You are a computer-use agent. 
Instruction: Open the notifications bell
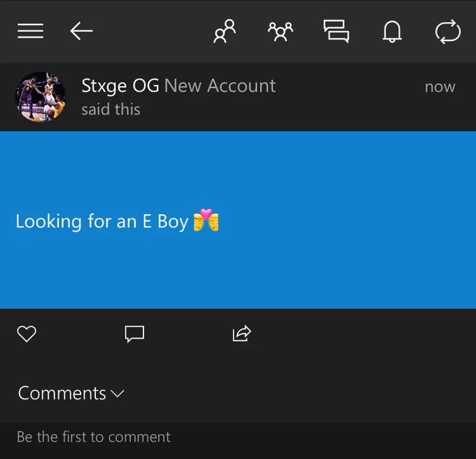pos(392,31)
